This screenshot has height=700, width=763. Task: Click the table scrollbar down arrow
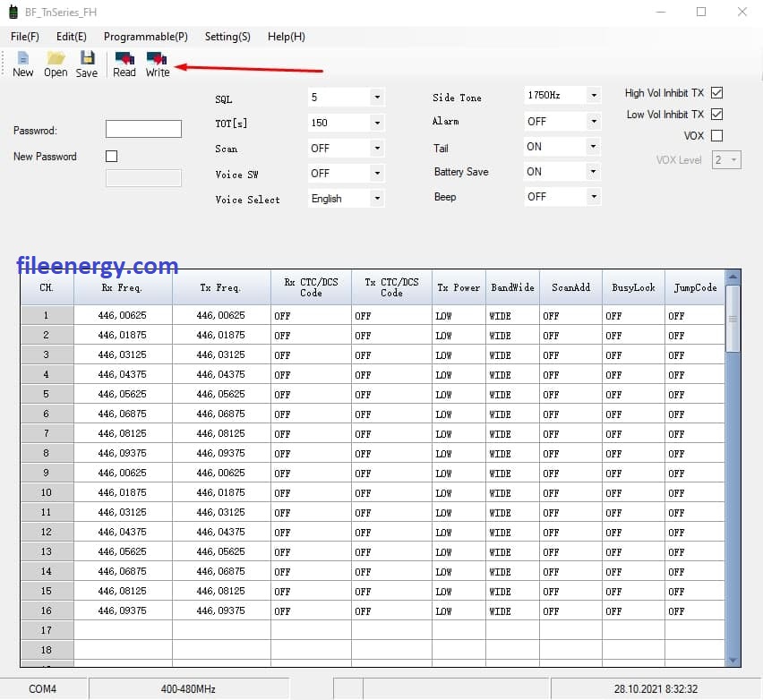(733, 660)
